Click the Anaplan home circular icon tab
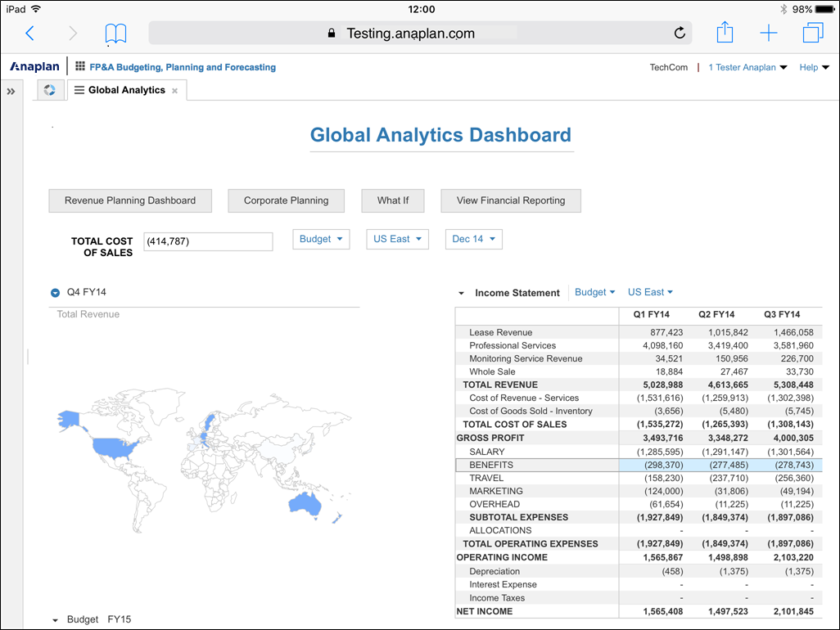This screenshot has width=840, height=630. click(50, 90)
